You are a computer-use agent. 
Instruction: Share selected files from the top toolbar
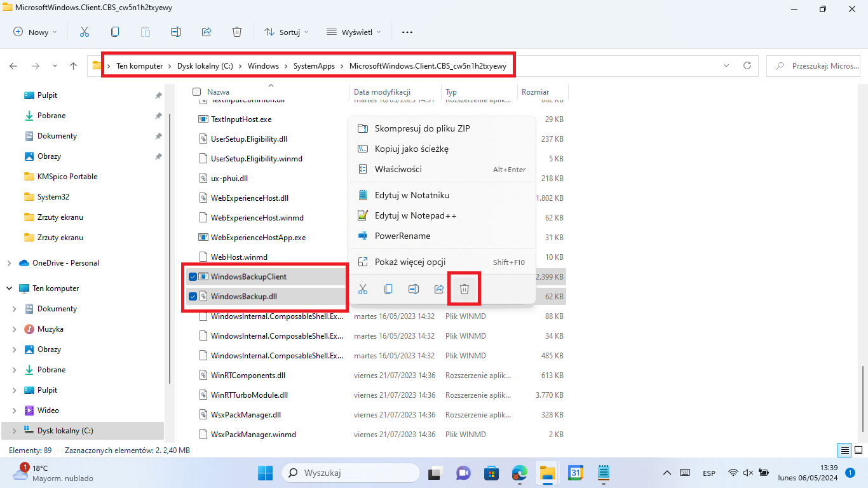tap(207, 32)
